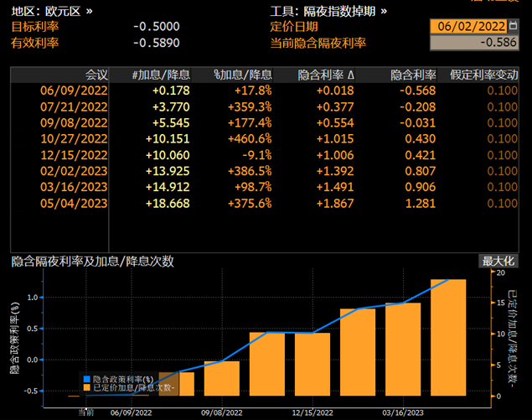Edit assumed rate change for 02/02/2023
Screen dimensions: 532x420
(x=503, y=170)
